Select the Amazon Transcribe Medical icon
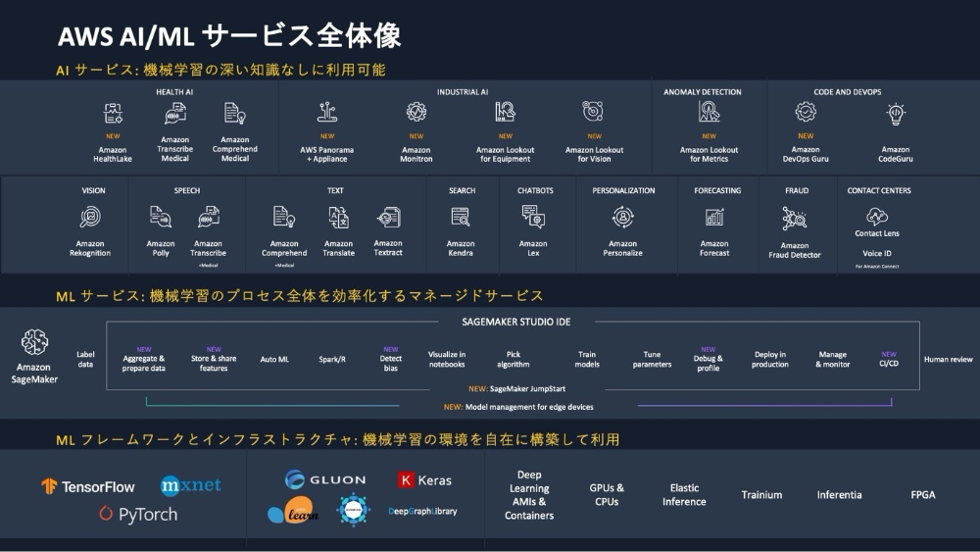Screen dimensions: 980x552 [x=175, y=113]
